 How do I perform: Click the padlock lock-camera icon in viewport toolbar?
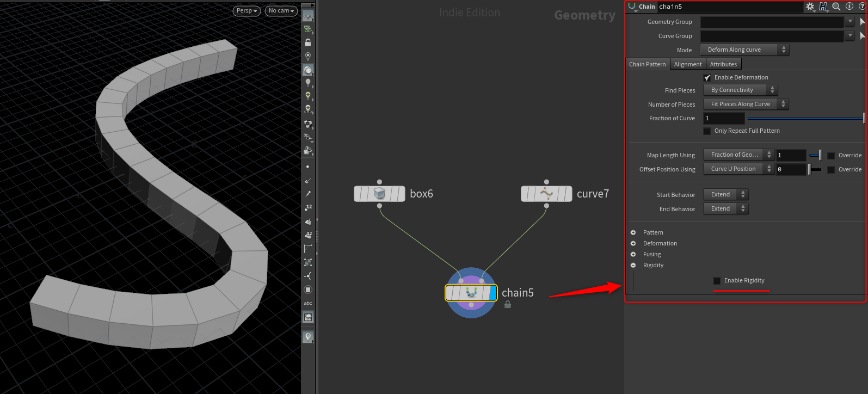(308, 42)
